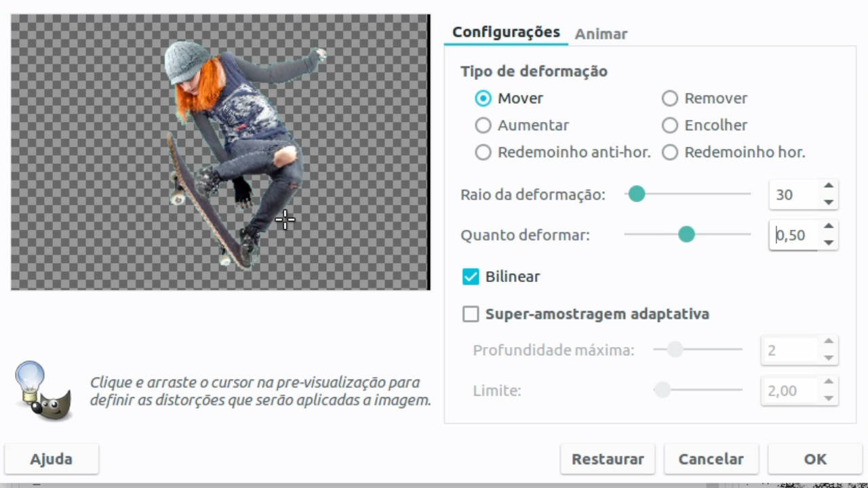The width and height of the screenshot is (868, 488).
Task: Click the Profundidade máxima slider handle
Action: (x=675, y=350)
